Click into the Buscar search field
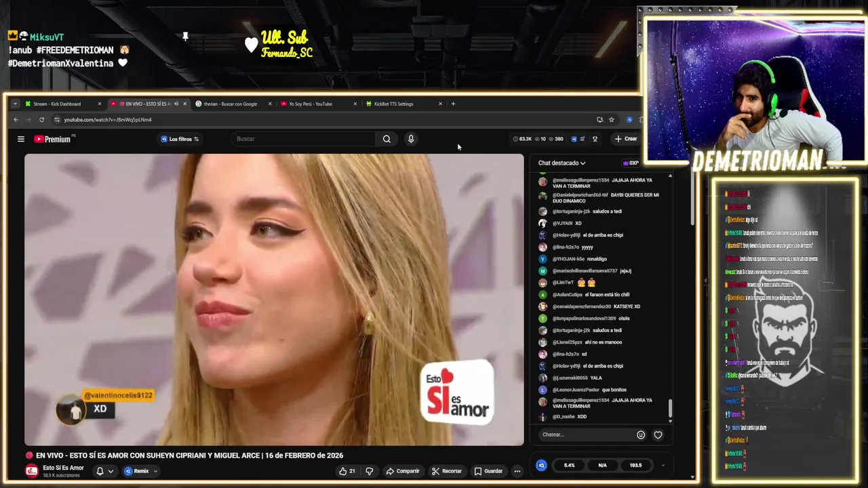 click(303, 139)
